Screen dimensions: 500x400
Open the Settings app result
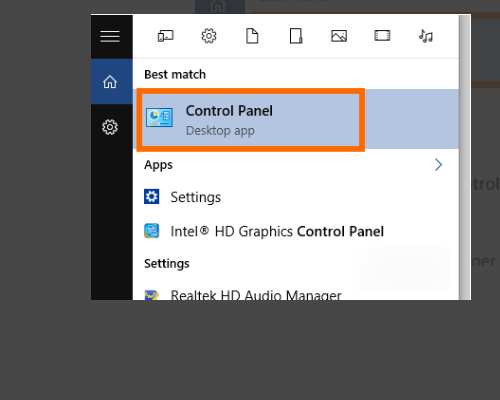pos(296,197)
